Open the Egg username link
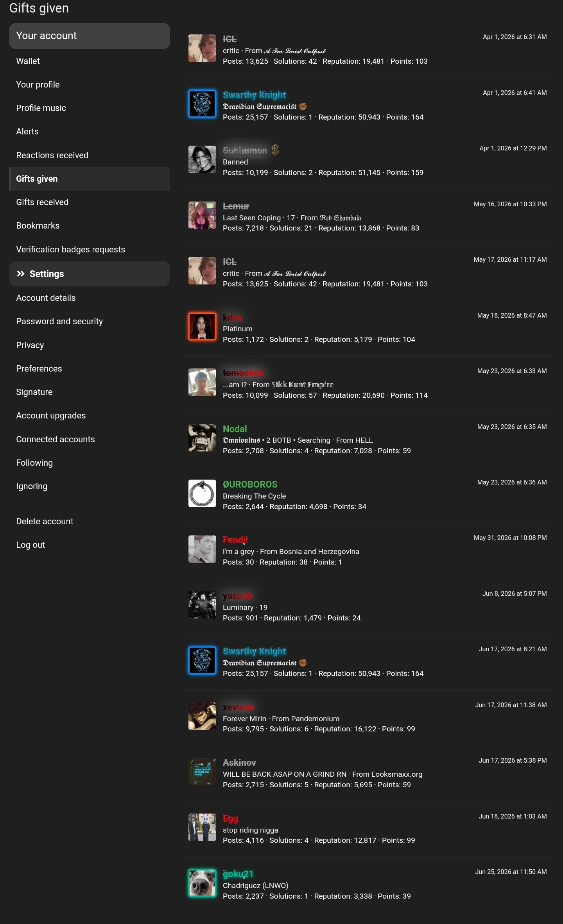Screen dimensions: 563x924 tap(230, 819)
